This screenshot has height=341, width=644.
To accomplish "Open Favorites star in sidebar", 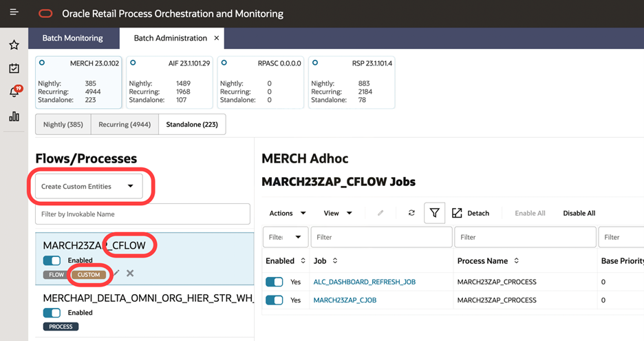I will click(x=14, y=44).
